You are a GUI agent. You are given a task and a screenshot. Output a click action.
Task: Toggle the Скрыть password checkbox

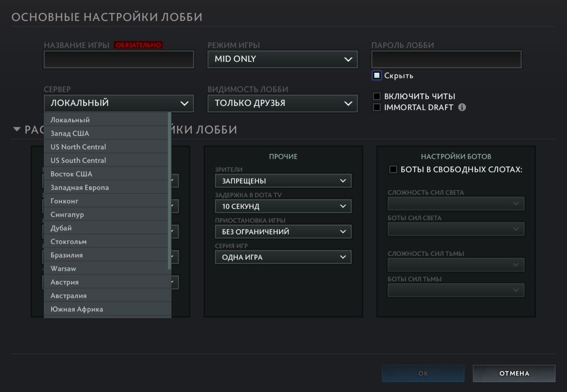377,76
